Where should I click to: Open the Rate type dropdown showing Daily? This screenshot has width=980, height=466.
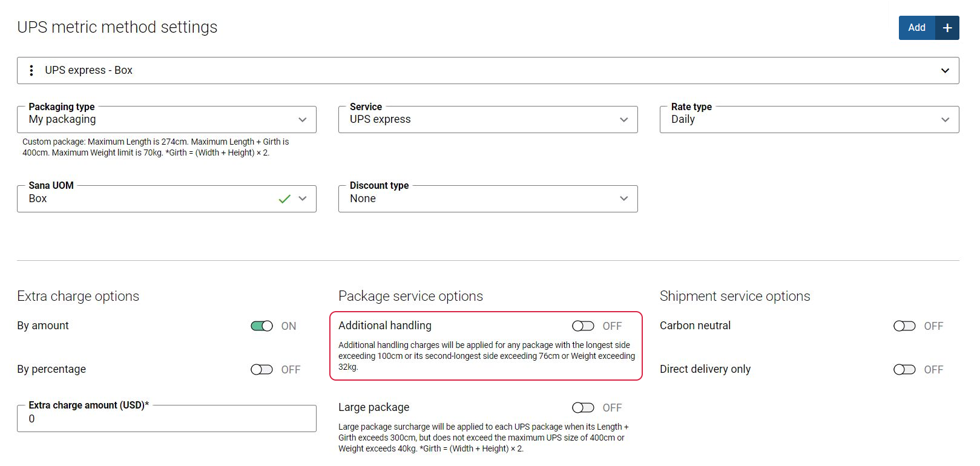pos(809,120)
